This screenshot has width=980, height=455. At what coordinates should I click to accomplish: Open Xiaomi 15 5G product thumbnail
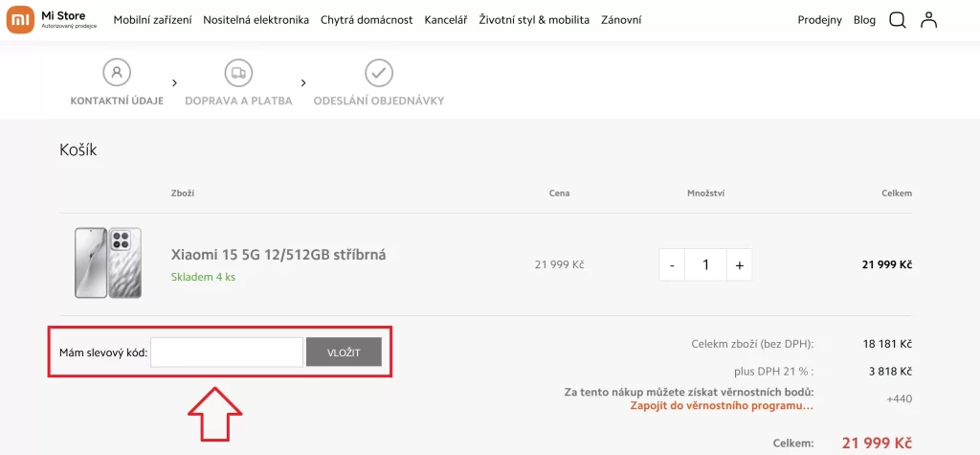click(x=108, y=262)
